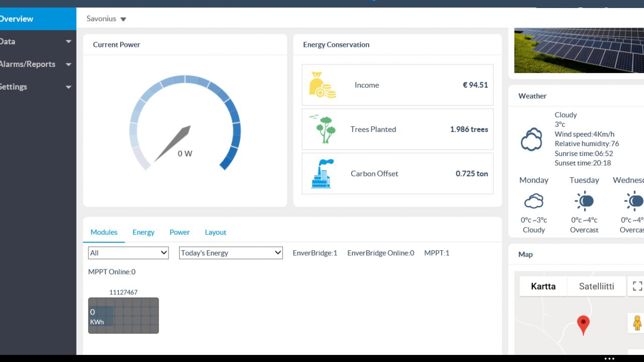Screen dimensions: 644x362
Task: Click the EnverBridge Online:0 status text
Action: click(x=381, y=253)
